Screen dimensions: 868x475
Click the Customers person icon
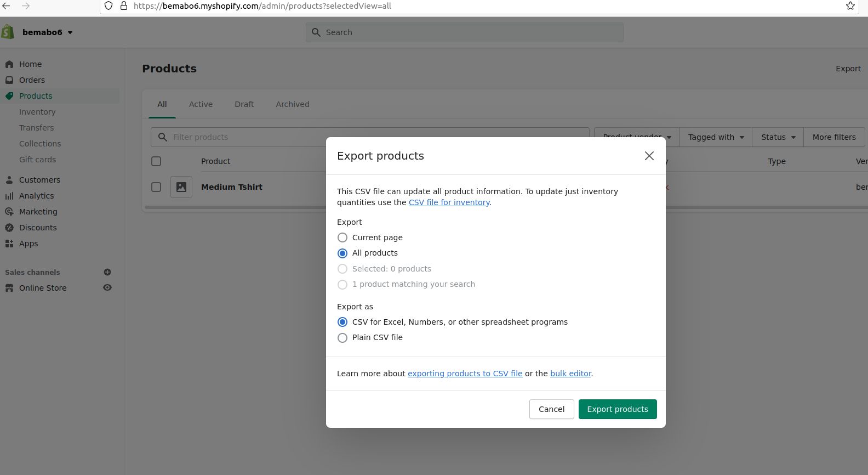(9, 180)
